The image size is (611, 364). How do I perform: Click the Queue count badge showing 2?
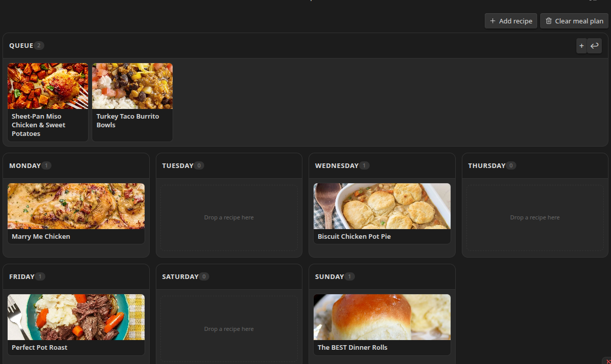(39, 46)
